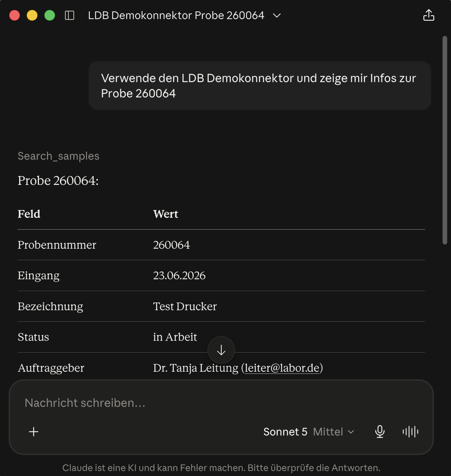Click the yellow minimize window button
451x476 pixels.
click(x=32, y=15)
